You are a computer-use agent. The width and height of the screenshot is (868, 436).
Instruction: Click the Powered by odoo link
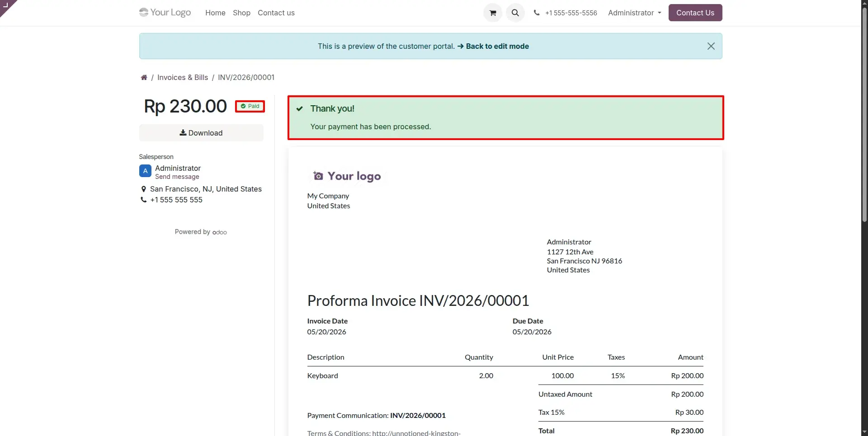click(201, 232)
